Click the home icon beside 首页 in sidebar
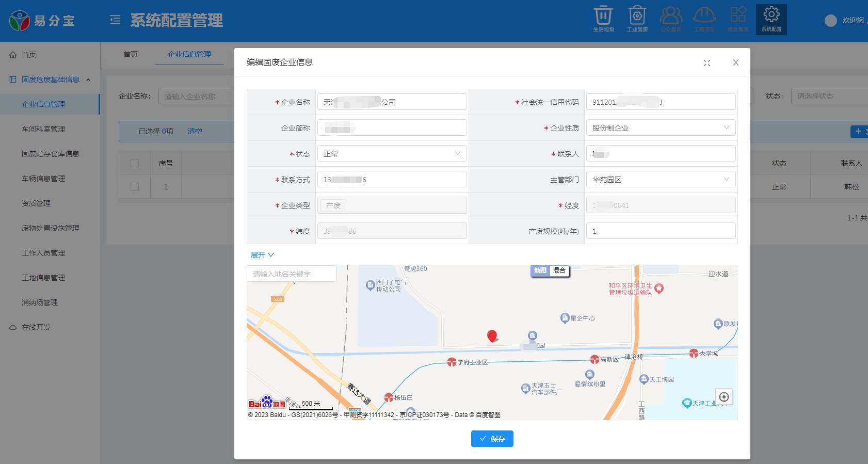The width and height of the screenshot is (868, 464). click(13, 55)
